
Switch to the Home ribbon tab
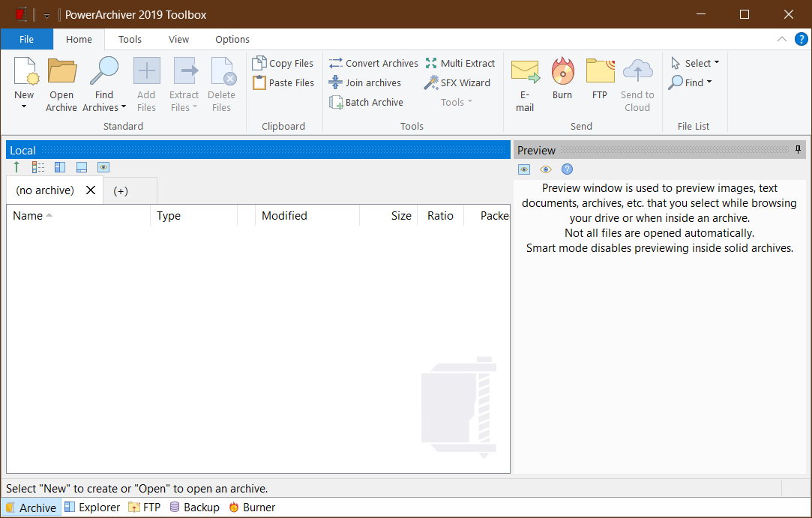click(x=79, y=40)
